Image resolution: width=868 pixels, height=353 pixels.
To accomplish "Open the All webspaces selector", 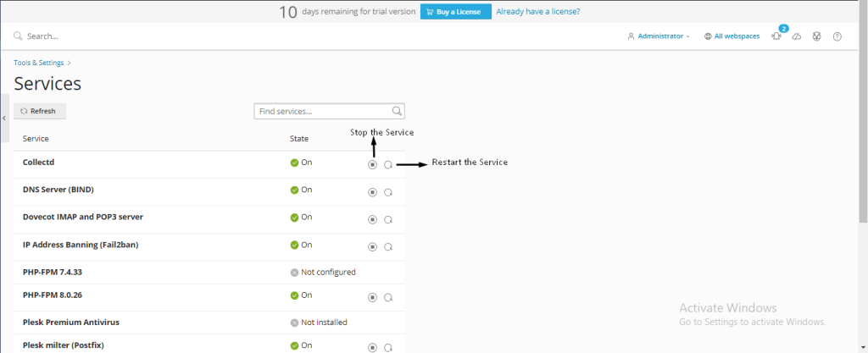I will (x=732, y=36).
